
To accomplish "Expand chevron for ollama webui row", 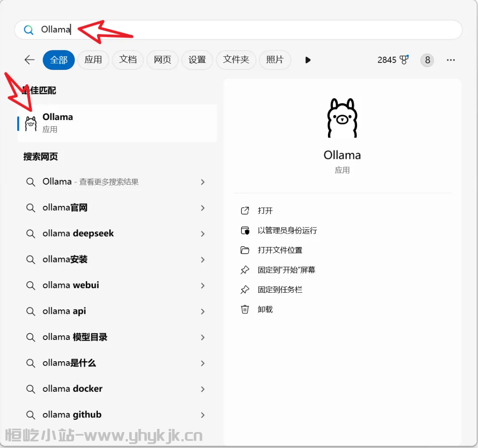I will (x=203, y=286).
